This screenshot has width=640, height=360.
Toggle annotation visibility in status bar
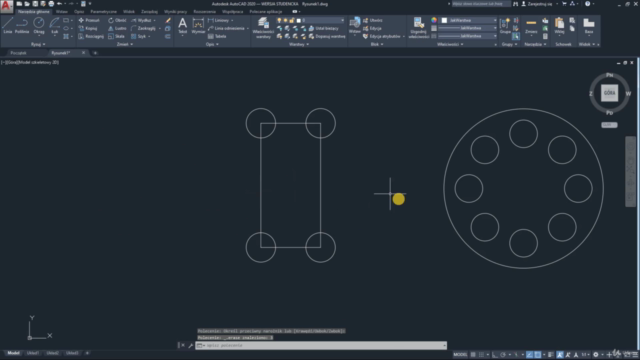coord(560,355)
